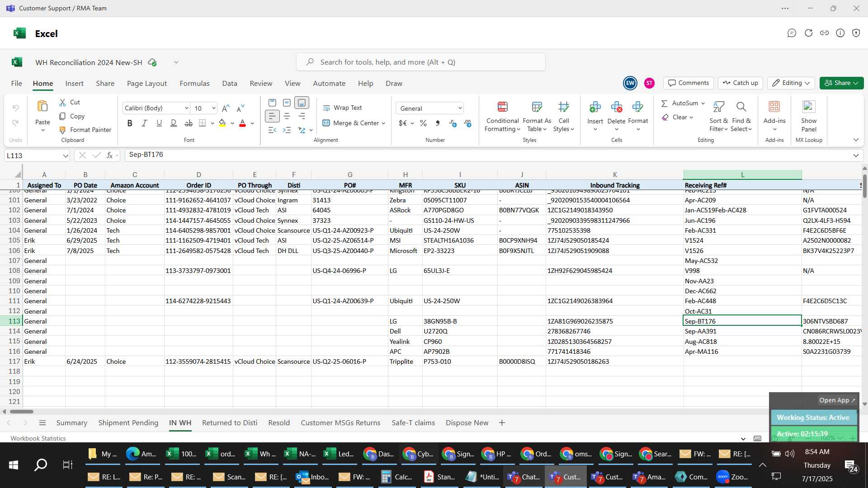Open the Formulas ribbon tab

(194, 84)
